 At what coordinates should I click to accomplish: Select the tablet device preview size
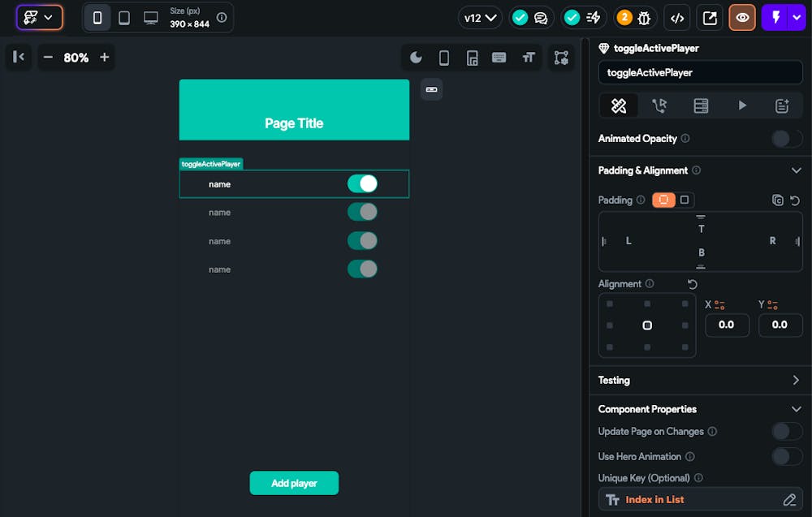(123, 18)
